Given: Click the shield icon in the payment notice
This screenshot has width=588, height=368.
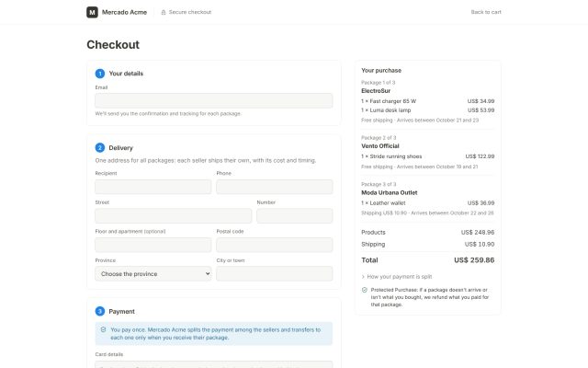Looking at the screenshot, I should pyautogui.click(x=103, y=329).
